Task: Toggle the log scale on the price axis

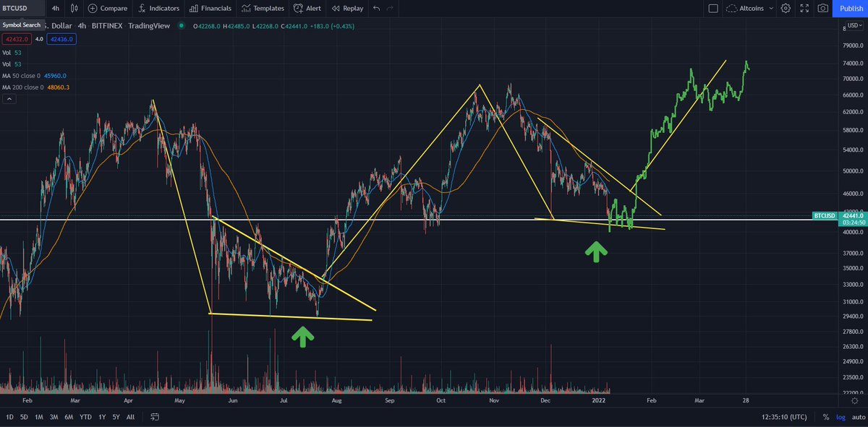Action: pyautogui.click(x=841, y=417)
